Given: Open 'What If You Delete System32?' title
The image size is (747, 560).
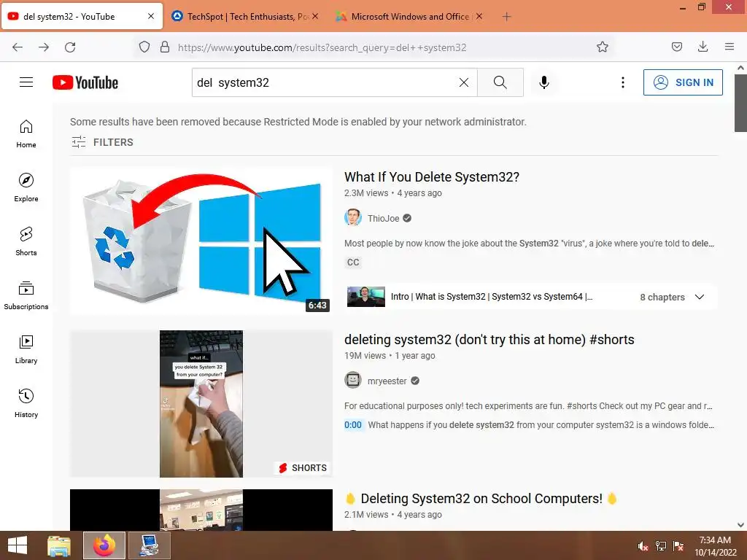Looking at the screenshot, I should coord(432,177).
